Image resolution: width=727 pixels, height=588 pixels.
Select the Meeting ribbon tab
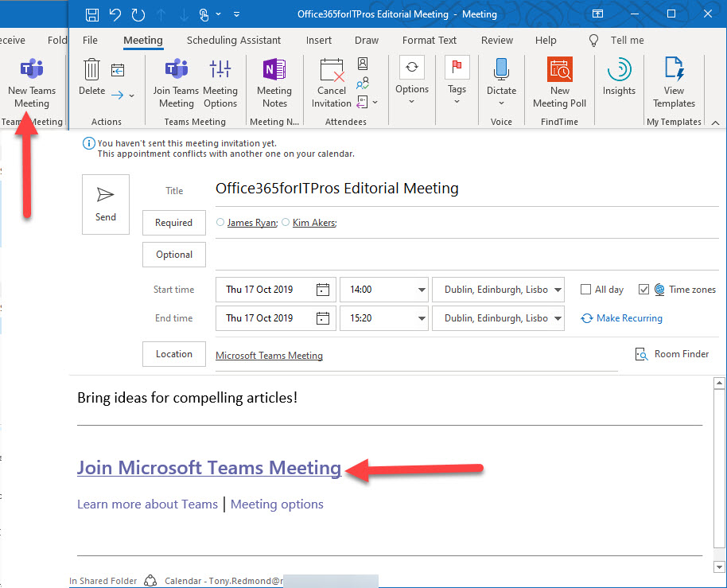[143, 41]
